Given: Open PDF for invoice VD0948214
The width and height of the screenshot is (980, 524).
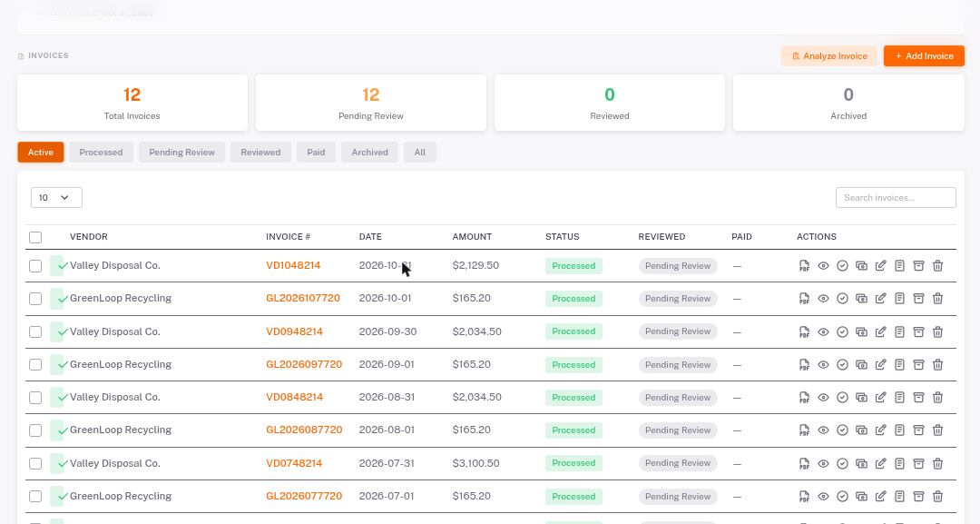Looking at the screenshot, I should tap(804, 332).
